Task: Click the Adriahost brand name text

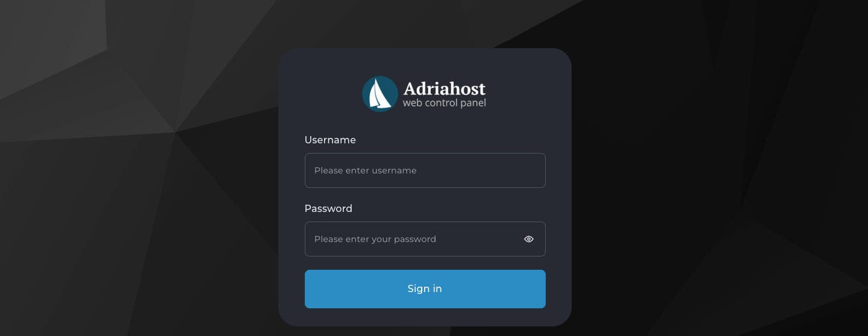Action: pyautogui.click(x=445, y=89)
